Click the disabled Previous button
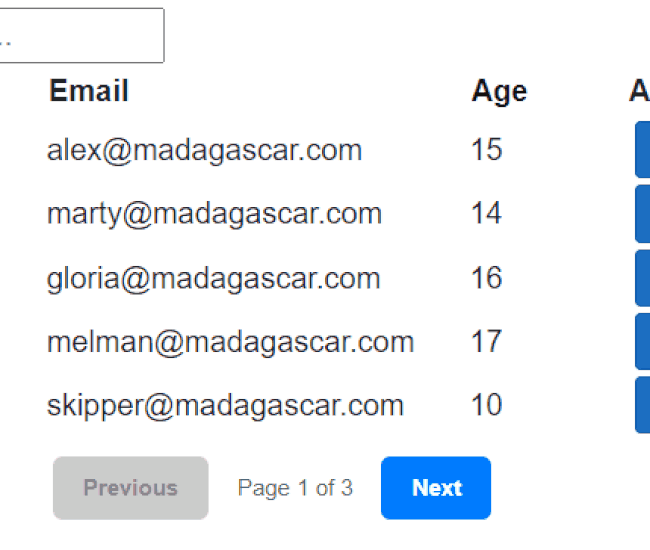The width and height of the screenshot is (650, 550). pos(131,488)
